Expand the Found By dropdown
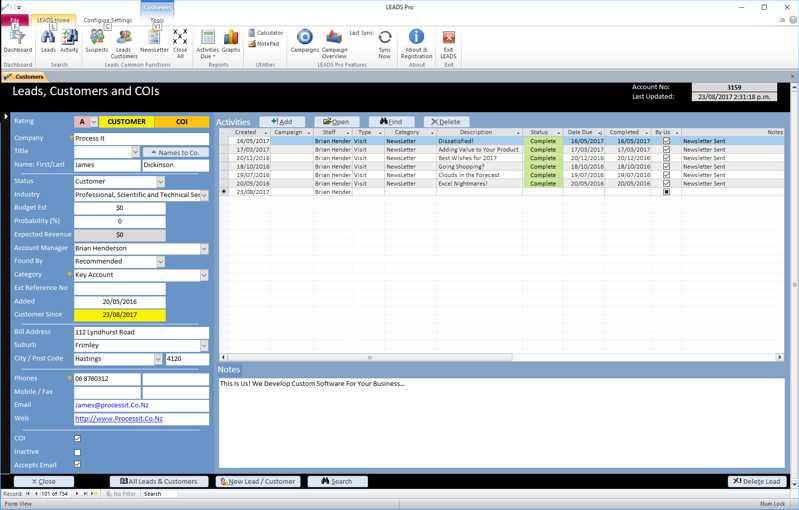799x510 pixels. [161, 261]
